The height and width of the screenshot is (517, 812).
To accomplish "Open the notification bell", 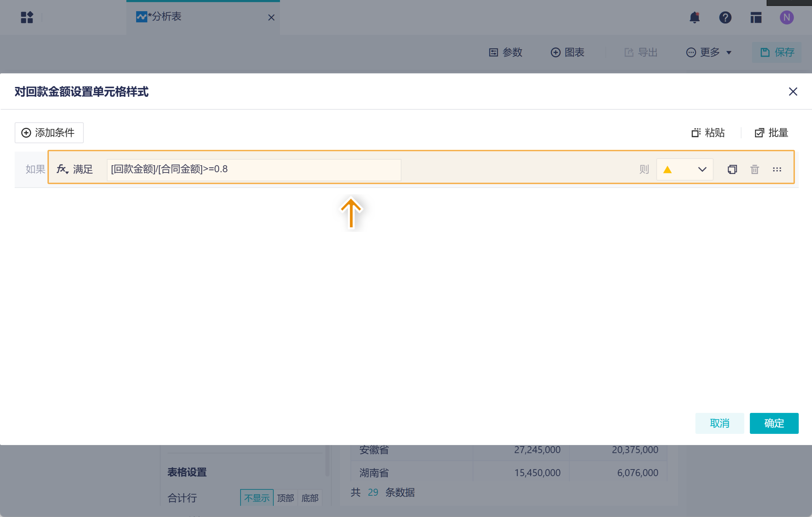I will click(695, 17).
